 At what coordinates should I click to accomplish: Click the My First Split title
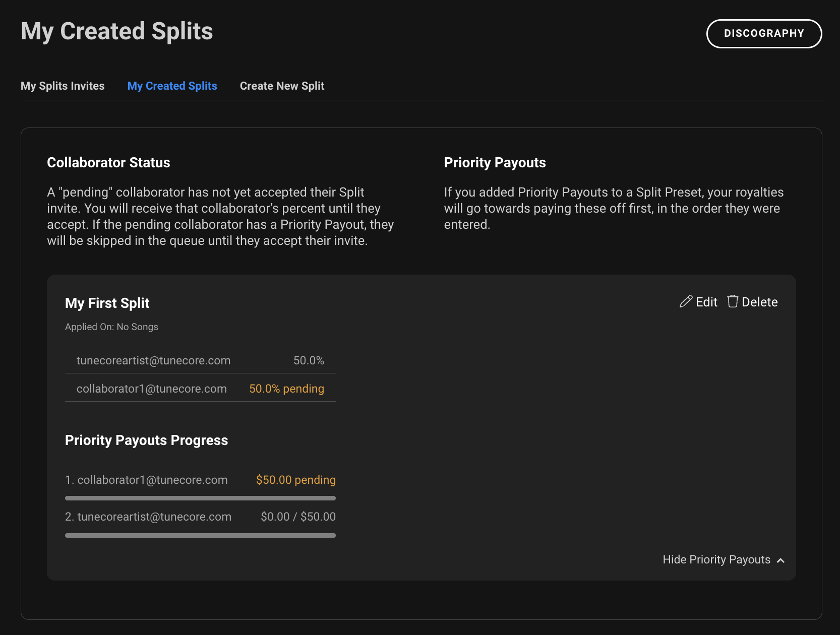coord(107,303)
